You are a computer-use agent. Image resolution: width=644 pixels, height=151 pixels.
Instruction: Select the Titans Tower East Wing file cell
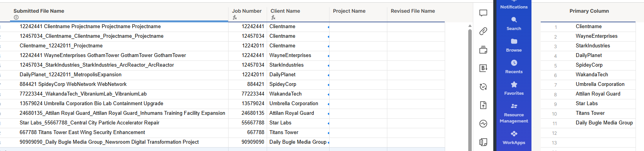[x=119, y=133]
